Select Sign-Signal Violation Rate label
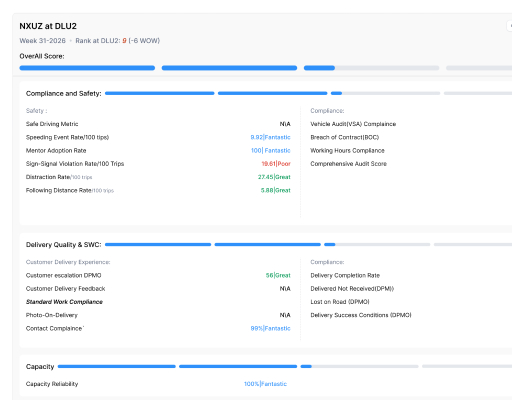The image size is (512, 400). tap(75, 164)
